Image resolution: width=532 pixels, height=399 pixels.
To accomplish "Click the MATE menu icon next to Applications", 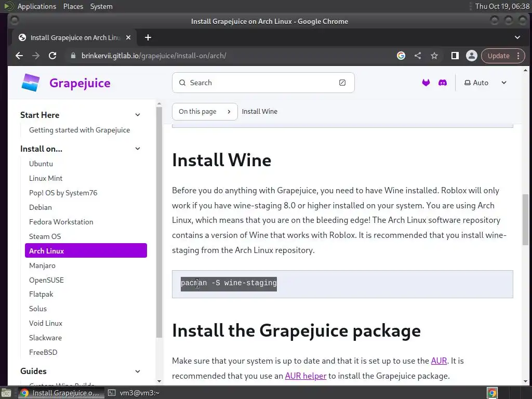I will point(8,6).
